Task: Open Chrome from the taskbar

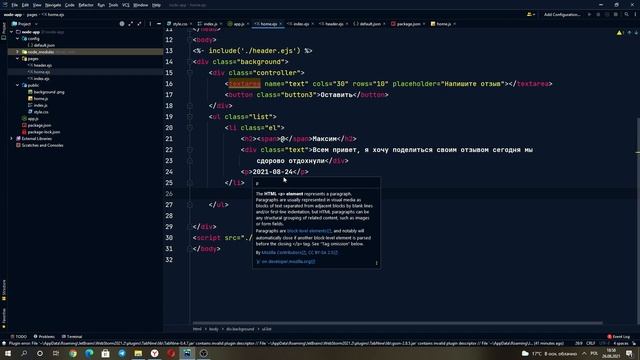Action: (x=73, y=353)
